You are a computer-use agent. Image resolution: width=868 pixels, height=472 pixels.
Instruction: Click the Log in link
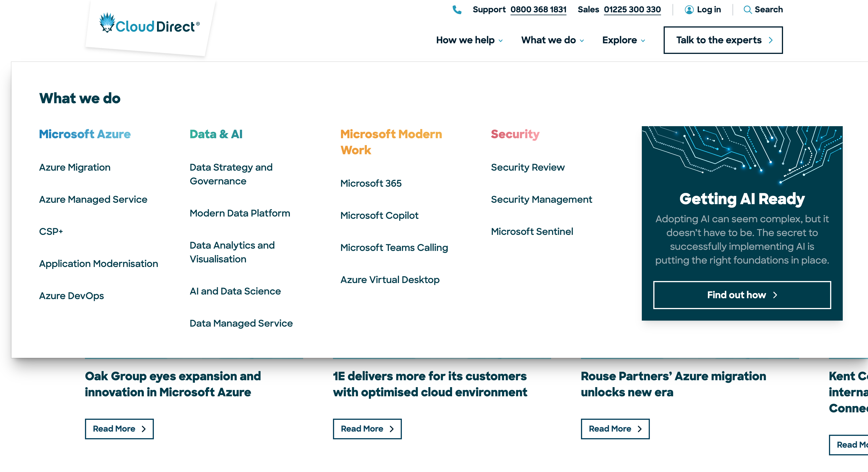coord(709,10)
